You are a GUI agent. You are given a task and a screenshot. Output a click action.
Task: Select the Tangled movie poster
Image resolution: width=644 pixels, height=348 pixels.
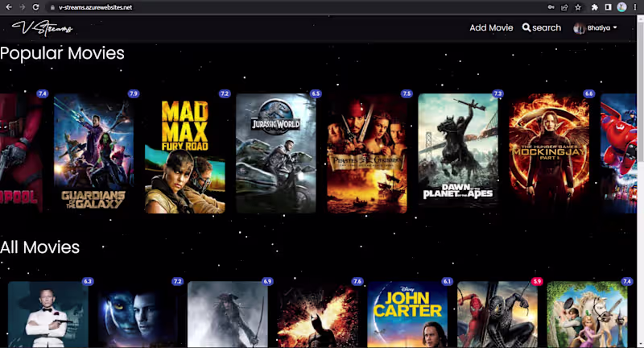click(588, 315)
